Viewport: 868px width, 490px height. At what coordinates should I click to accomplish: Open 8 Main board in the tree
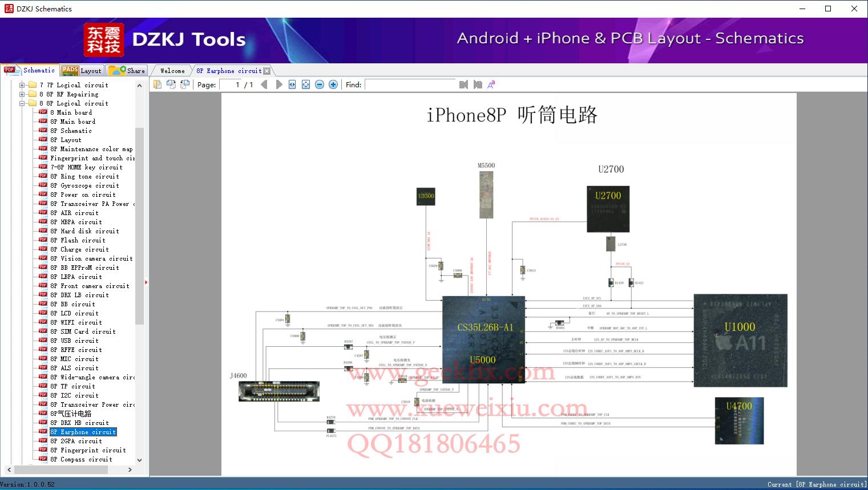(x=71, y=112)
